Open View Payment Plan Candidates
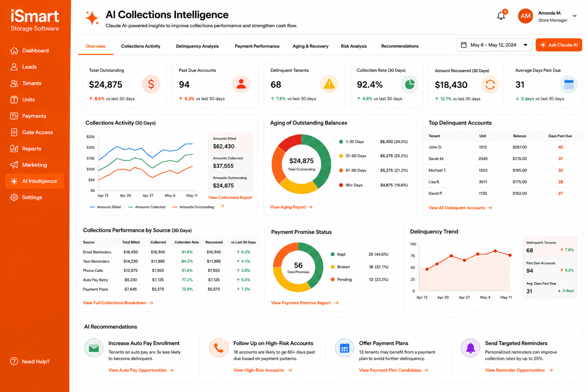Viewport: 588px width, 392px height. click(394, 370)
